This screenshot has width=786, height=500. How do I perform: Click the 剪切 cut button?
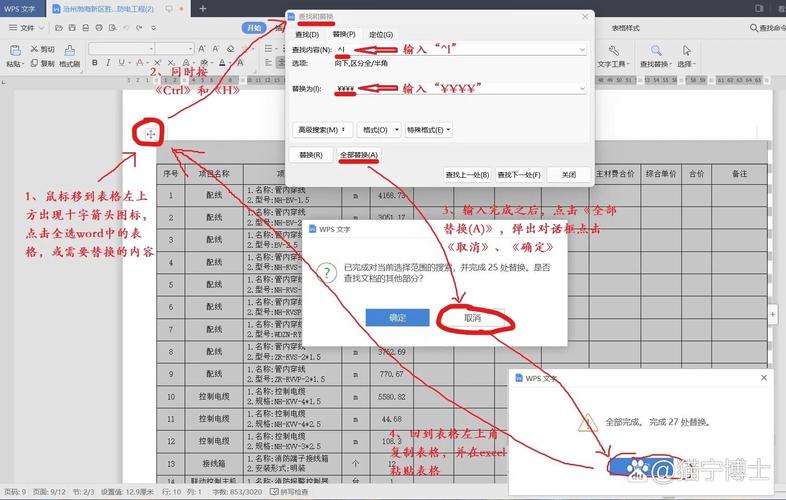42,49
